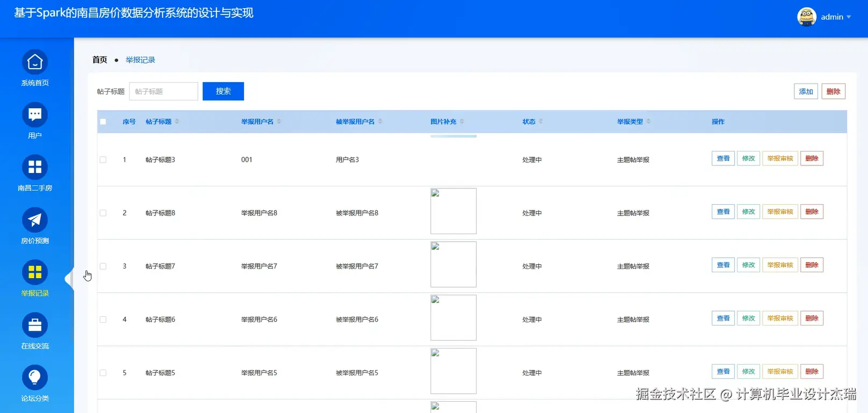This screenshot has width=868, height=413.
Task: Click the 用户名3 cell
Action: pyautogui.click(x=347, y=160)
